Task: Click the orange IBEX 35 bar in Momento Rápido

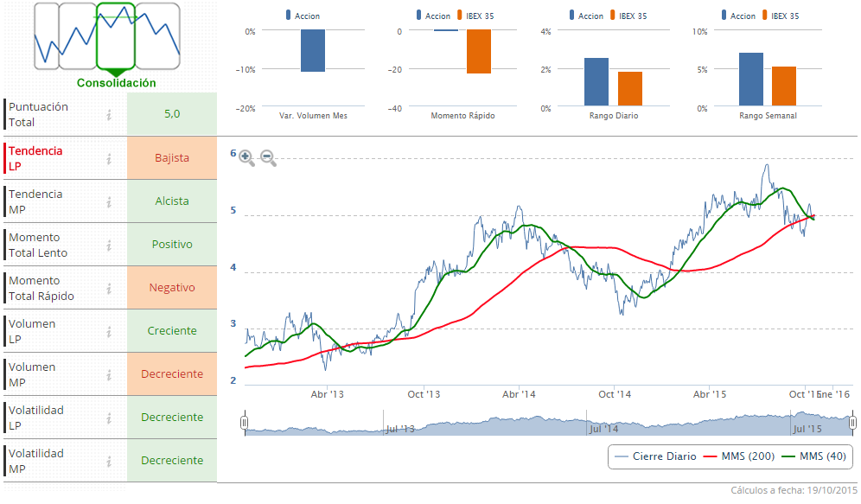Action: [x=479, y=51]
